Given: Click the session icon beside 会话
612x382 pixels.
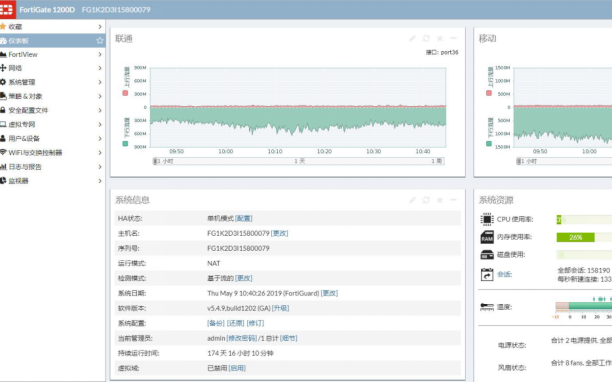Looking at the screenshot, I should pos(487,274).
